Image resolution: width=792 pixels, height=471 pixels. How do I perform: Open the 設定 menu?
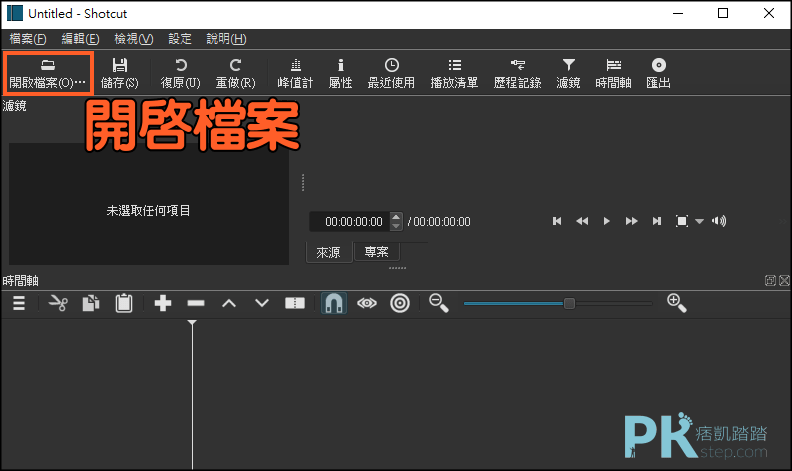click(180, 39)
